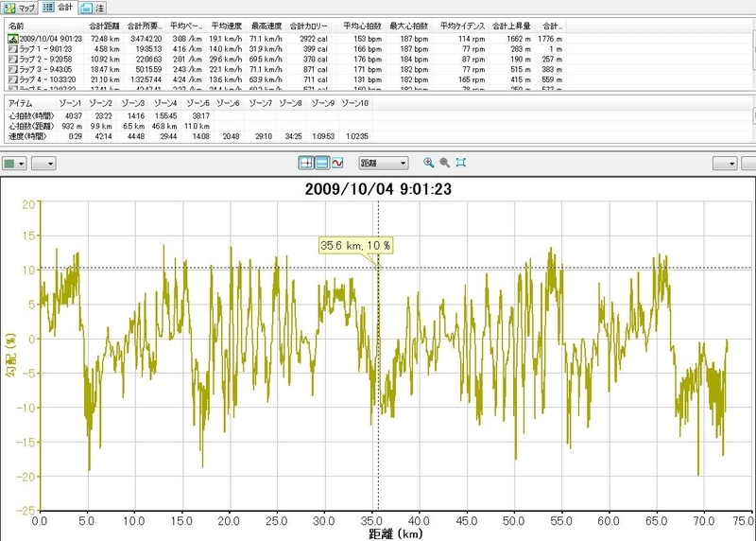The width and height of the screenshot is (756, 541).
Task: Click the 35.6 km, 10 % tooltip
Action: pyautogui.click(x=356, y=245)
